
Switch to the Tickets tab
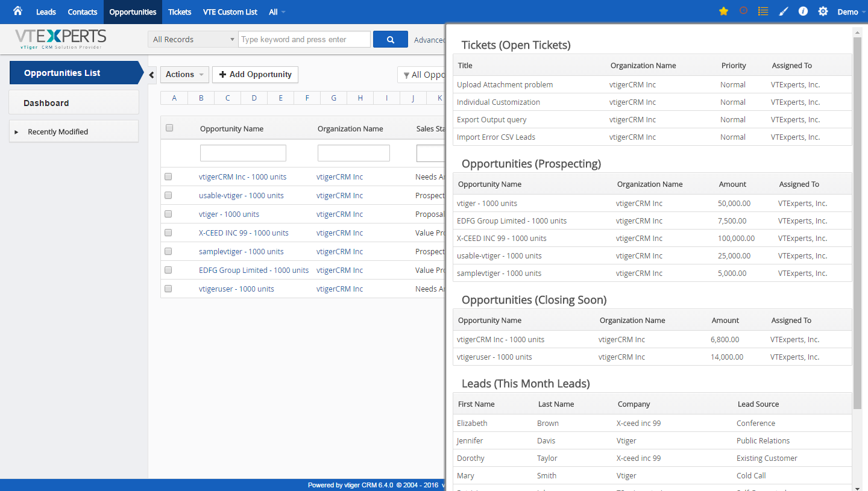click(180, 12)
